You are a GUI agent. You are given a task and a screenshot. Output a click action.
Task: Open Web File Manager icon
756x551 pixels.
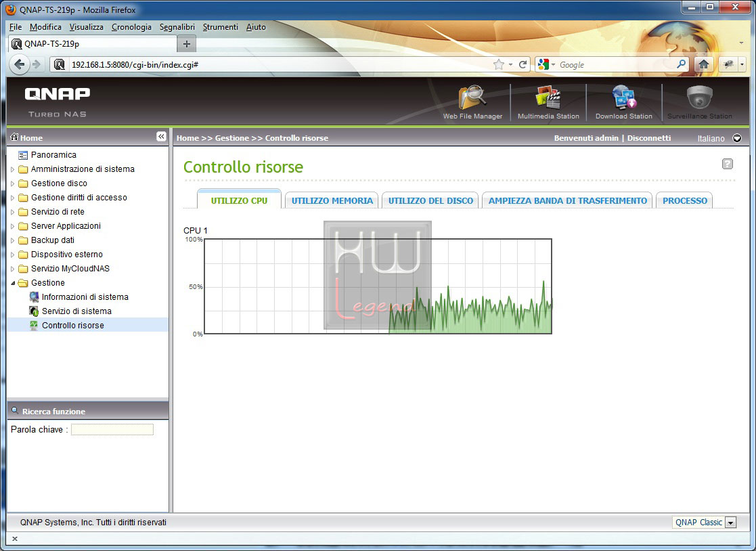472,102
